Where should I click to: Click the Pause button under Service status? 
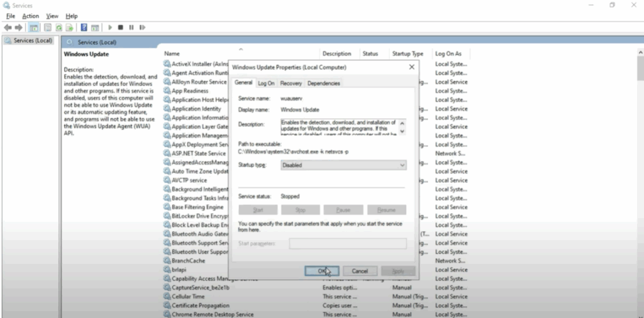(x=343, y=210)
